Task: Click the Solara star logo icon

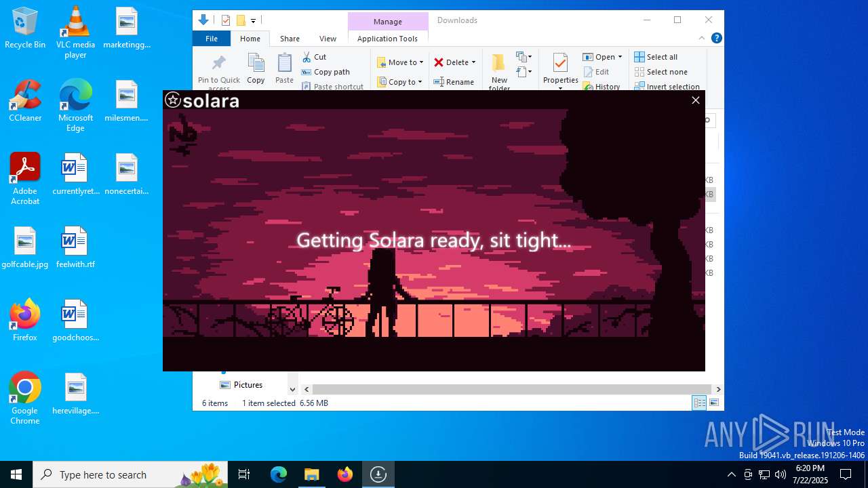Action: click(x=173, y=100)
